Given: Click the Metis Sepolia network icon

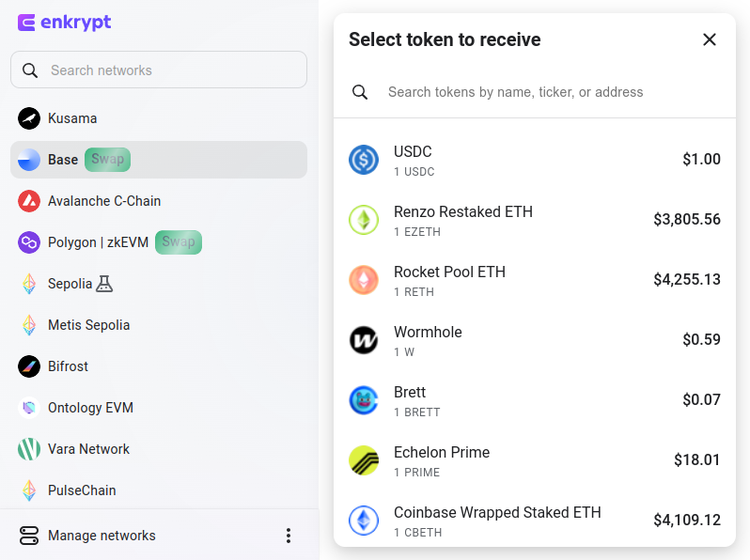Looking at the screenshot, I should click(29, 325).
